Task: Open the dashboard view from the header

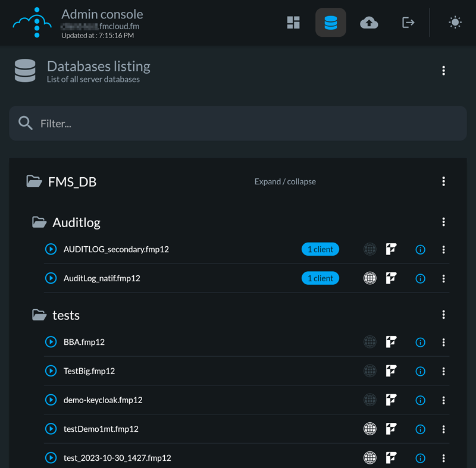Action: coord(293,22)
